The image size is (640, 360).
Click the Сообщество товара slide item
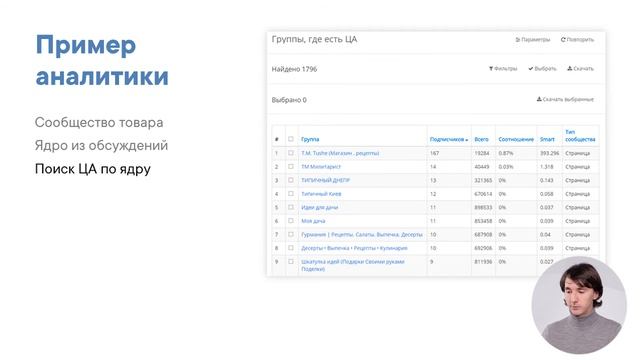pyautogui.click(x=99, y=122)
